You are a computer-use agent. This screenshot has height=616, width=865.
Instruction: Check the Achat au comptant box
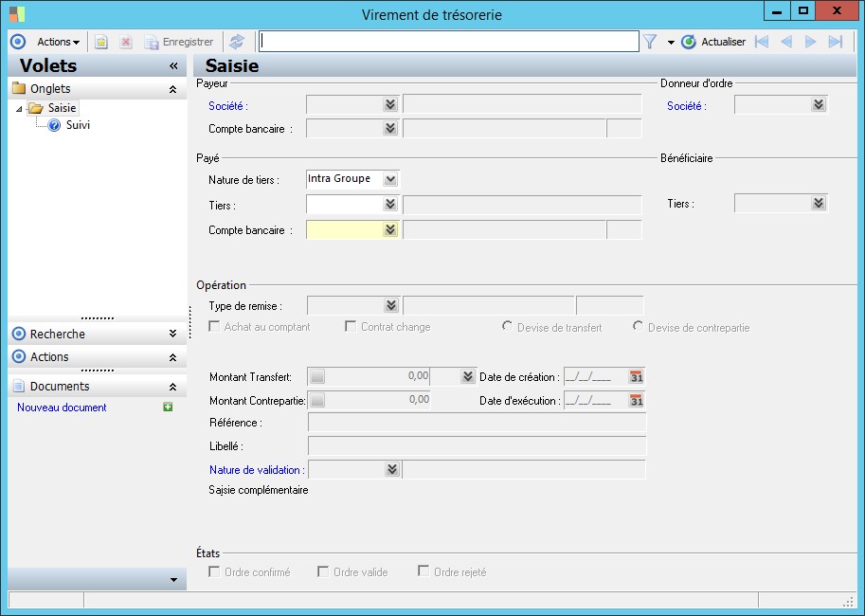click(214, 326)
